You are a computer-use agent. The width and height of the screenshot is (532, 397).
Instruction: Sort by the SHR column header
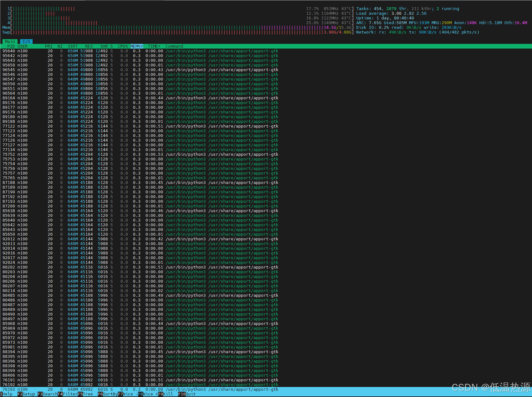point(104,46)
